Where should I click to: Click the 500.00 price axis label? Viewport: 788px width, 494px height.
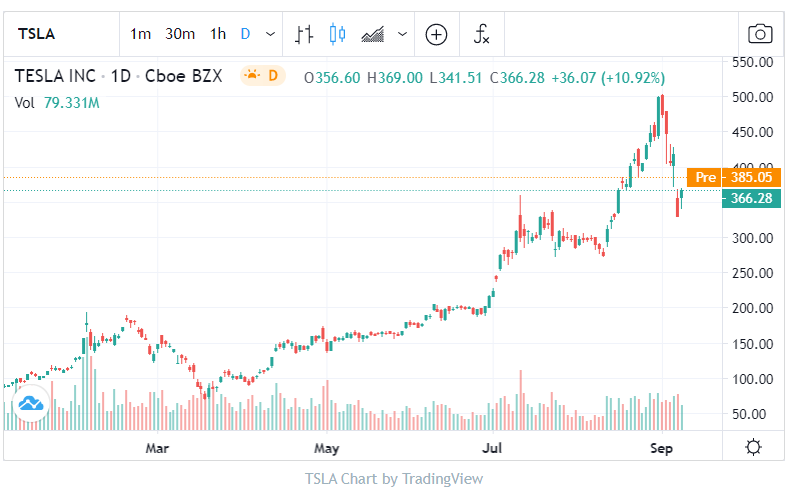(752, 97)
